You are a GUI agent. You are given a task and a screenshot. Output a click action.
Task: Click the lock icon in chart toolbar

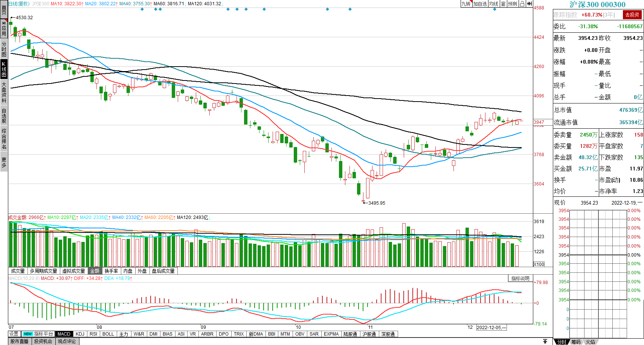point(522,4)
